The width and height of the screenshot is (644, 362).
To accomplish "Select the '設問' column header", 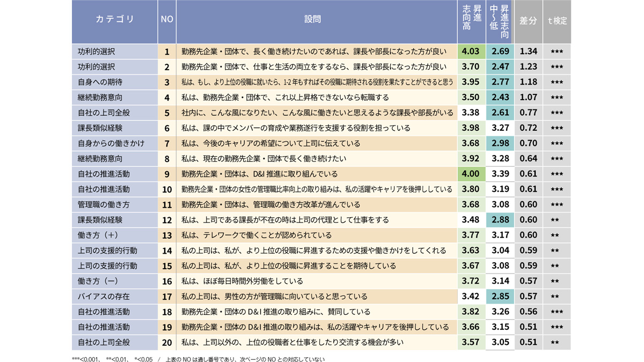I will pos(317,21).
